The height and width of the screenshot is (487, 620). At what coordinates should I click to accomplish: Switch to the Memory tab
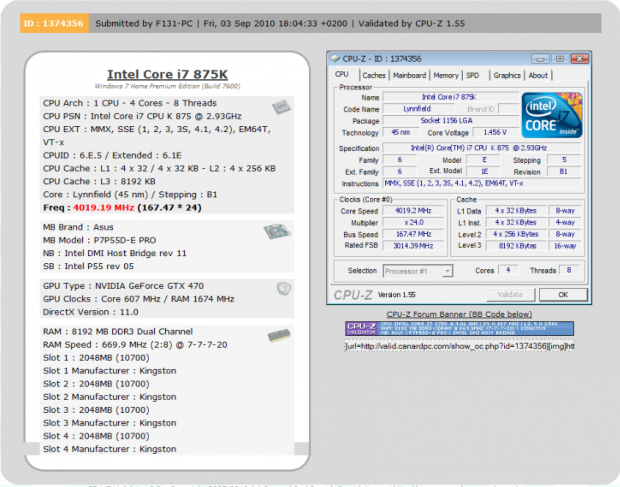[446, 75]
